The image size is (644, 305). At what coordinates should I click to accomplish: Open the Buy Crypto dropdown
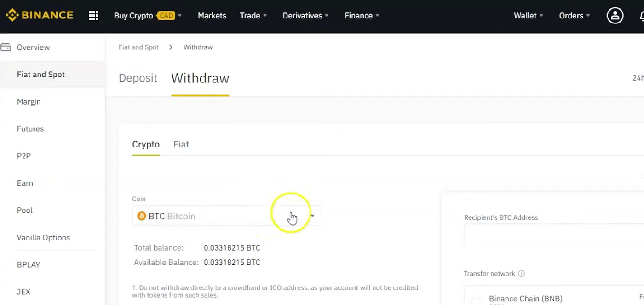(x=133, y=15)
